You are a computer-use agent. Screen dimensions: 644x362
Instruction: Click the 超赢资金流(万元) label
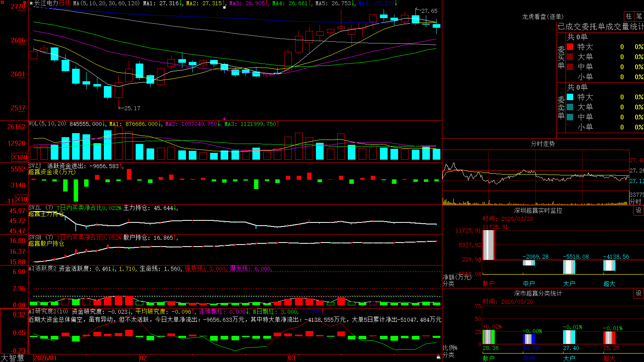(52, 172)
